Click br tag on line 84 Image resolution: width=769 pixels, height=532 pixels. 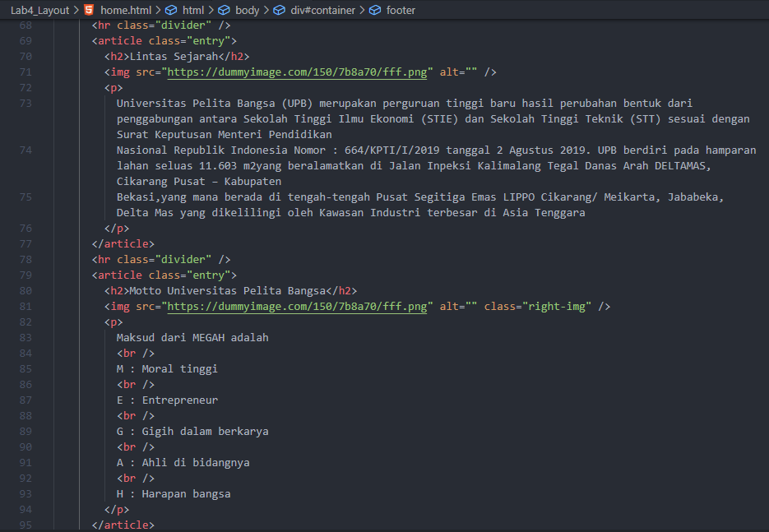(x=136, y=354)
